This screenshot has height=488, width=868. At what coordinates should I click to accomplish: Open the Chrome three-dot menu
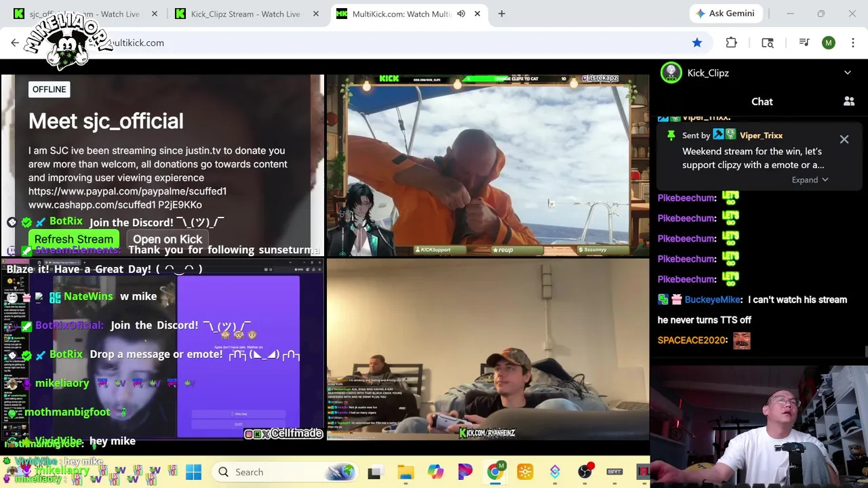click(852, 43)
